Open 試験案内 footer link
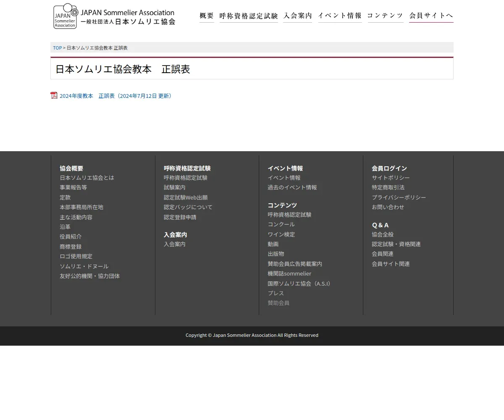 tap(174, 187)
